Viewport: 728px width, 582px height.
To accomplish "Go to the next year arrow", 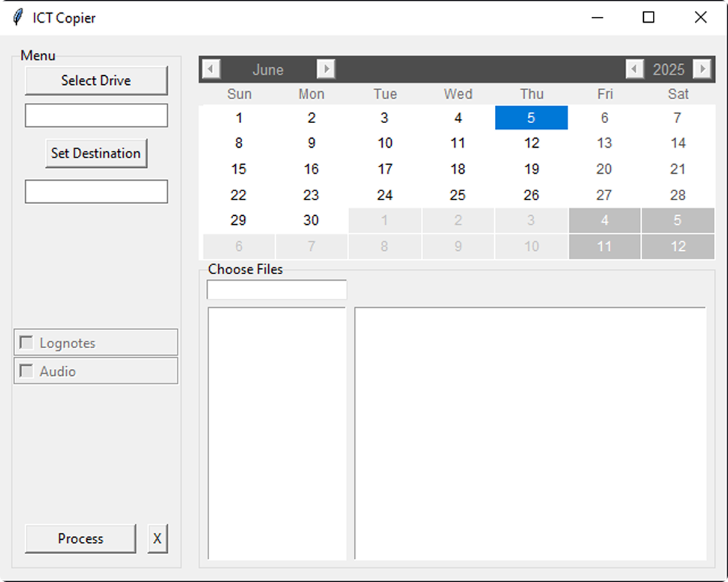I will 702,69.
